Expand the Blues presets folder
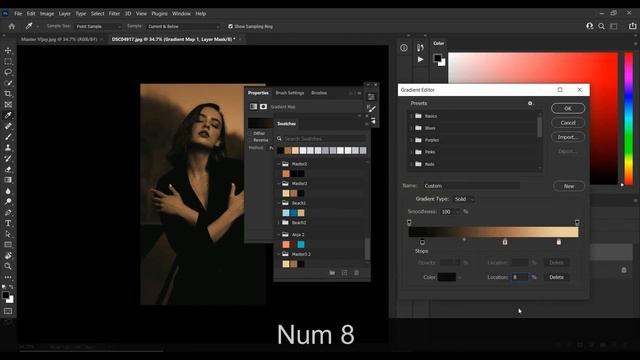The image size is (640, 360). pyautogui.click(x=411, y=128)
